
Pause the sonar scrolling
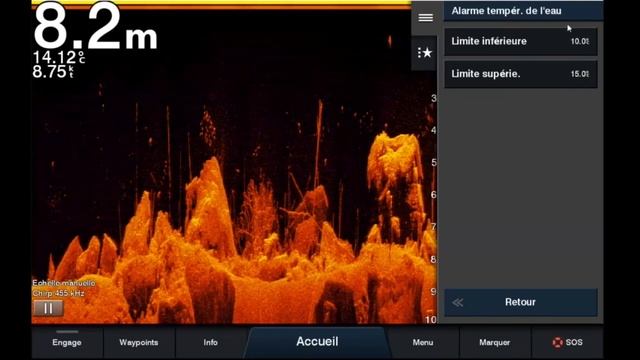coord(48,308)
